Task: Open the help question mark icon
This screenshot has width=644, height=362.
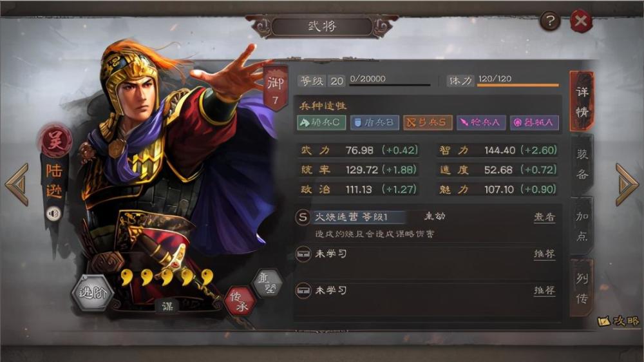Action: click(x=550, y=21)
